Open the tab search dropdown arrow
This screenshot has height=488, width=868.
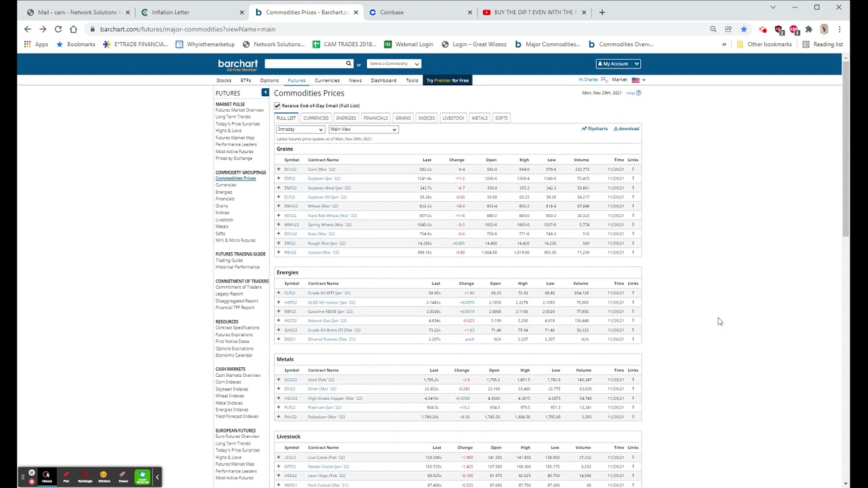772,7
